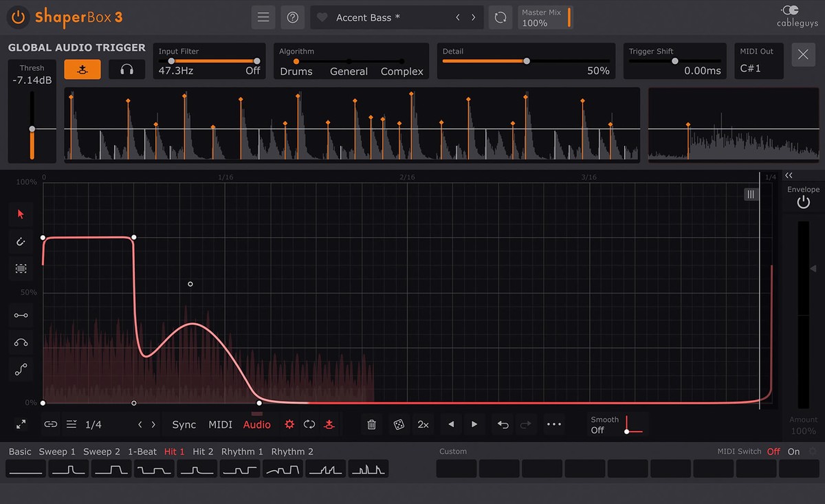825x504 pixels.
Task: Undo the last envelope edit
Action: point(502,424)
